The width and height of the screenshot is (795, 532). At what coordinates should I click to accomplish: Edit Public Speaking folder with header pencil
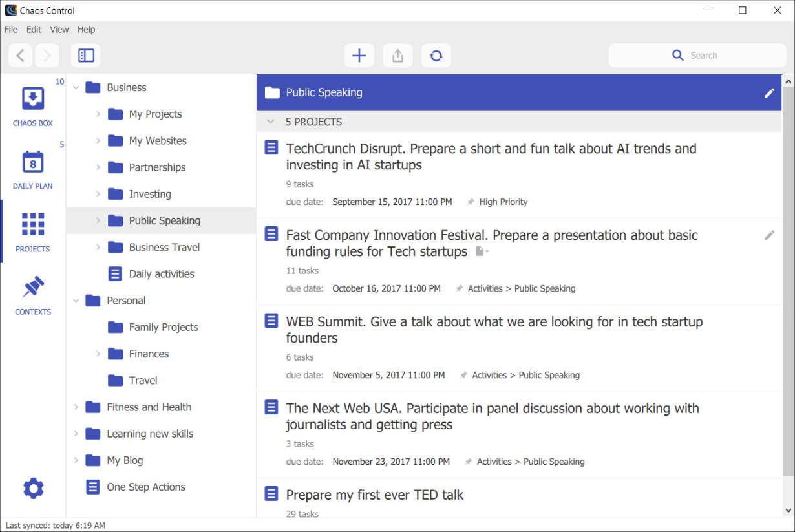pyautogui.click(x=769, y=93)
